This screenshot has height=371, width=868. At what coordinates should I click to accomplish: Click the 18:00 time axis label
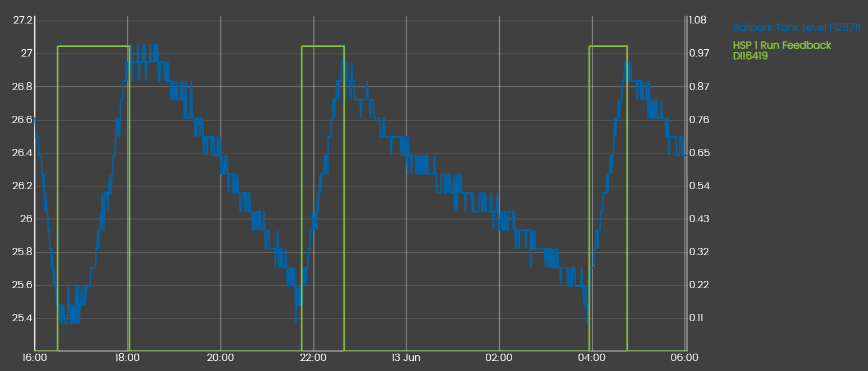click(128, 358)
